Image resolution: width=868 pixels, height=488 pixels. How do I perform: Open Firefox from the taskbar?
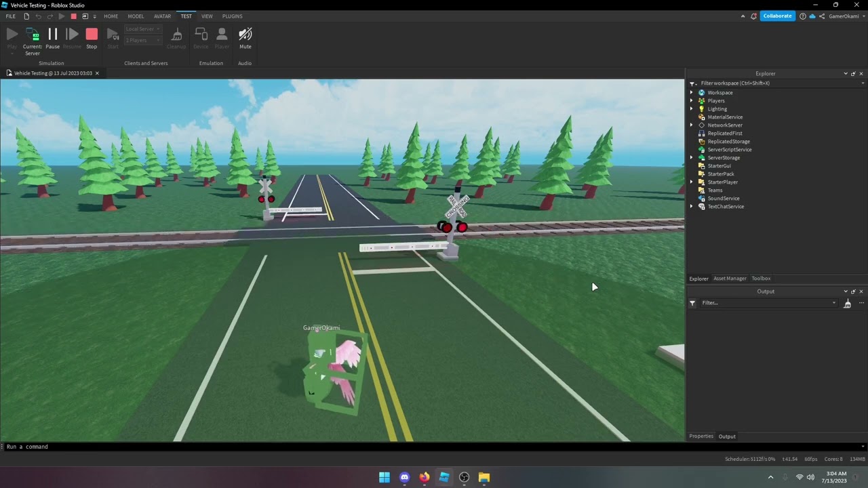(x=425, y=477)
